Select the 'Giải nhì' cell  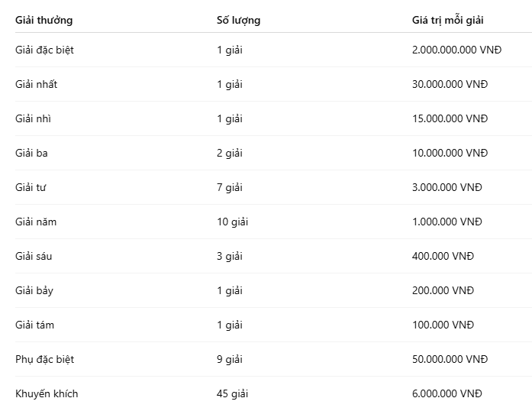coord(34,118)
